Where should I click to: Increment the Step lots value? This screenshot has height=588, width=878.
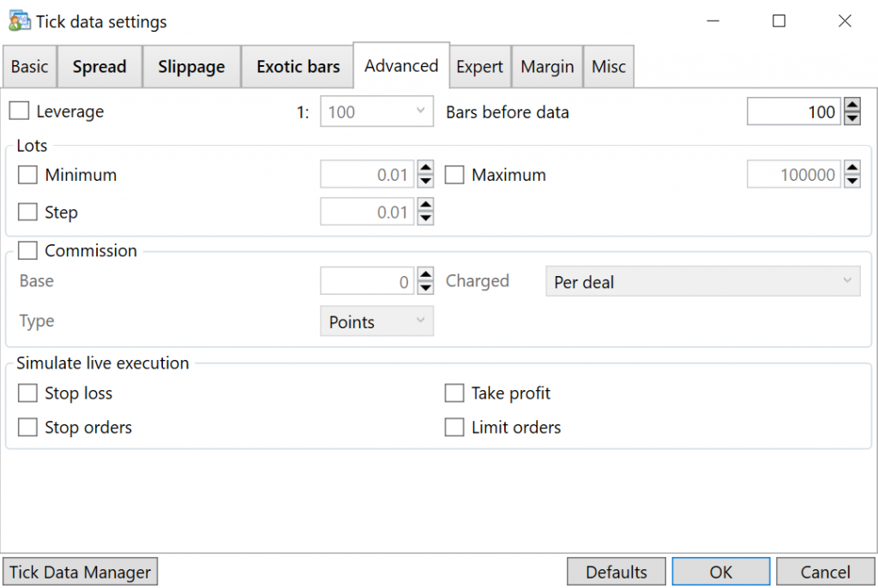click(x=425, y=207)
